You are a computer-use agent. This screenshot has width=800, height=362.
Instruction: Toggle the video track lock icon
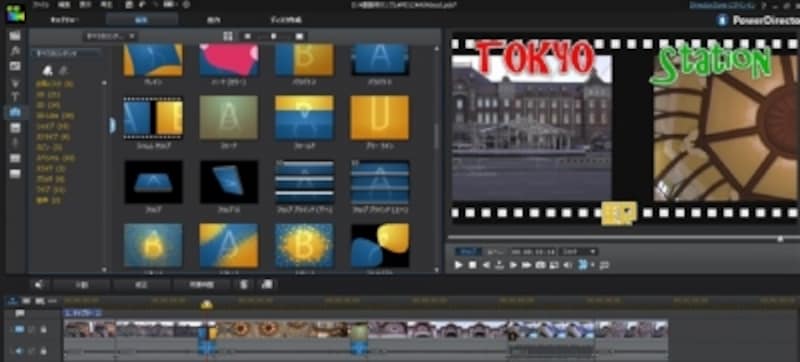pos(43,330)
